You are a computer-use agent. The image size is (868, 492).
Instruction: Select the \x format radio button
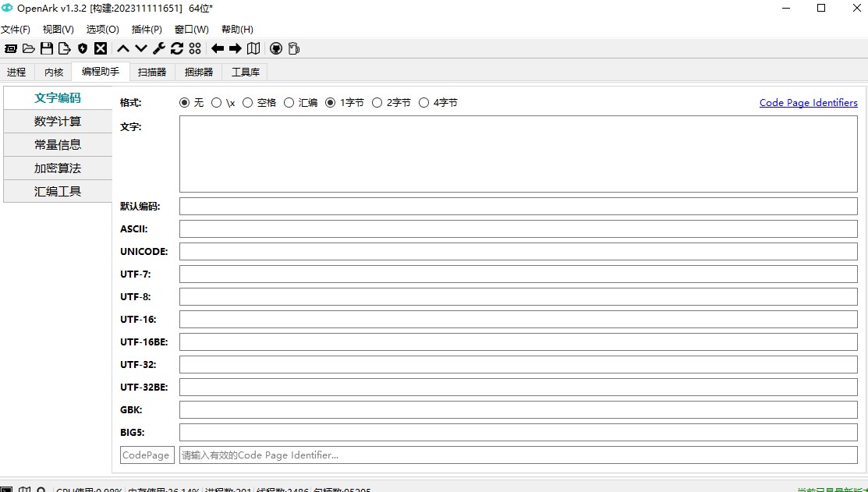[216, 103]
